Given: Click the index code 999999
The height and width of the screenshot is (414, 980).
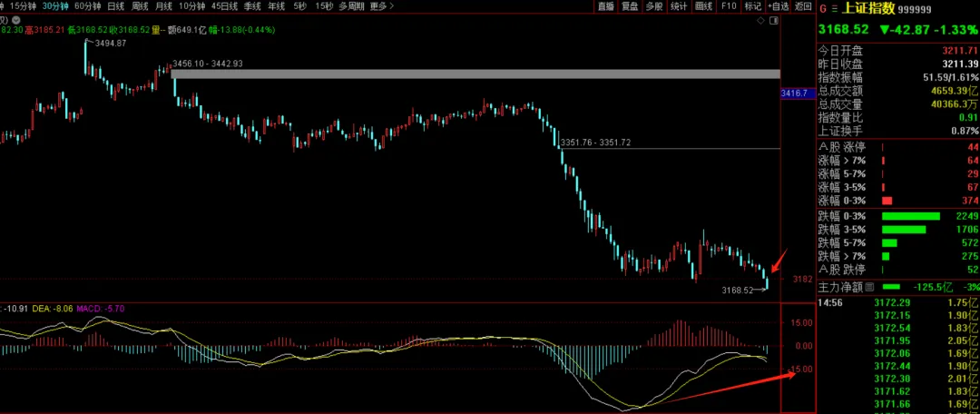Looking at the screenshot, I should pos(916,9).
